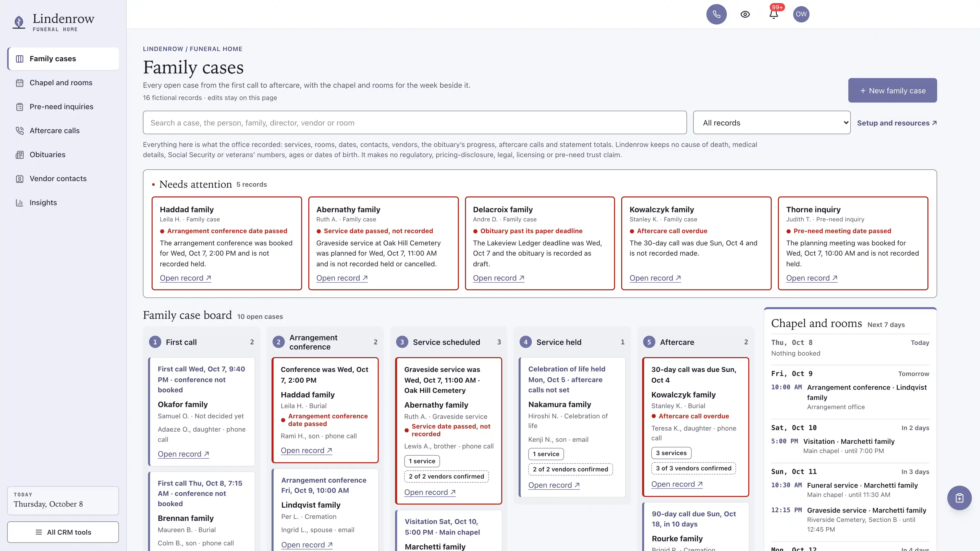Screen dimensions: 980x551
Task: Open Pre-need inquiries section
Action: (x=63, y=106)
